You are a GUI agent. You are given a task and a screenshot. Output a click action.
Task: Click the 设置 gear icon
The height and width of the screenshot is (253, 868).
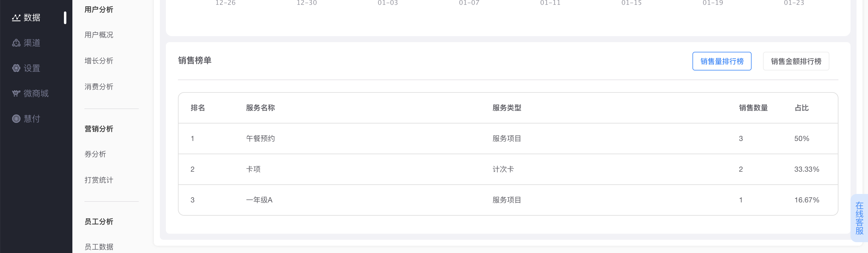pos(16,68)
